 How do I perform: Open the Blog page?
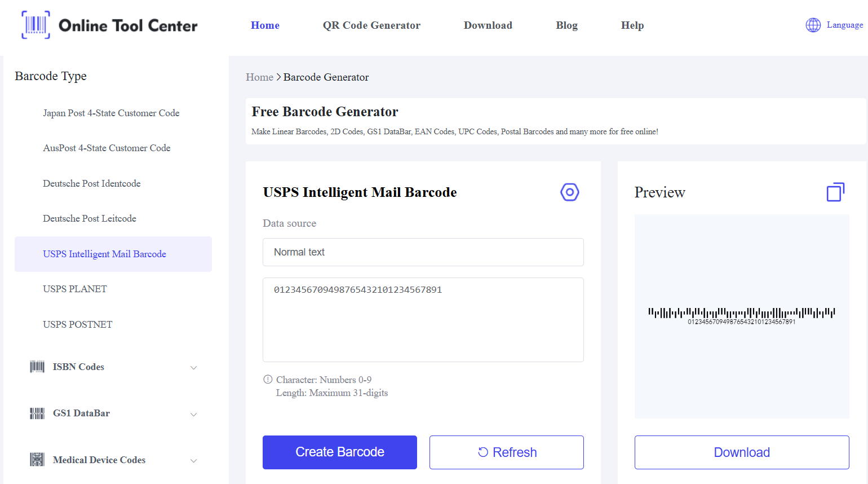[566, 25]
